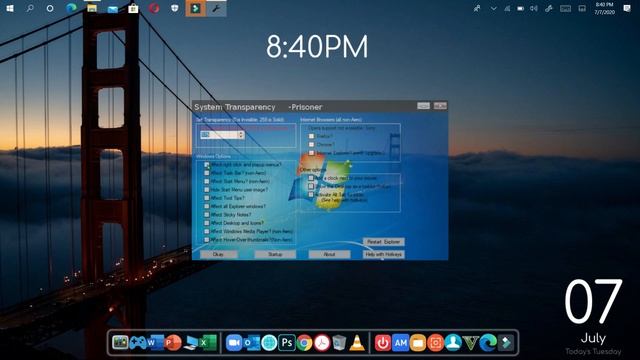Open Outlook from the dock
The height and width of the screenshot is (360, 640).
tap(251, 343)
